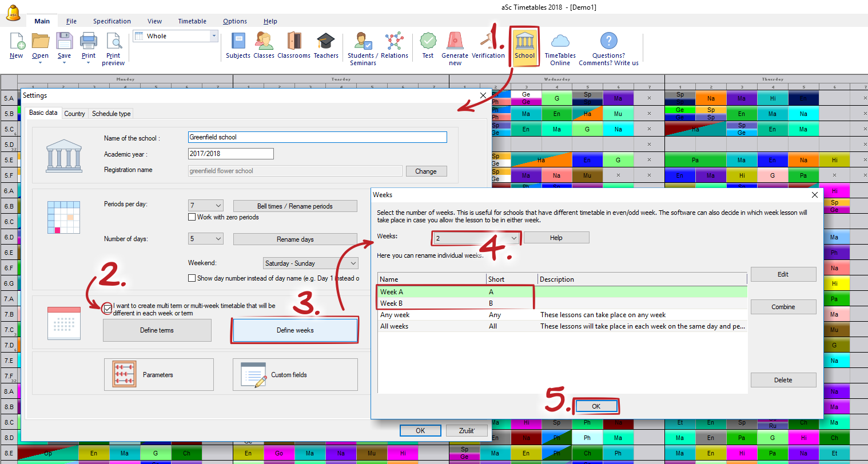Enable Work with zero periods checkbox
Screen dimensions: 868x464
(x=192, y=217)
